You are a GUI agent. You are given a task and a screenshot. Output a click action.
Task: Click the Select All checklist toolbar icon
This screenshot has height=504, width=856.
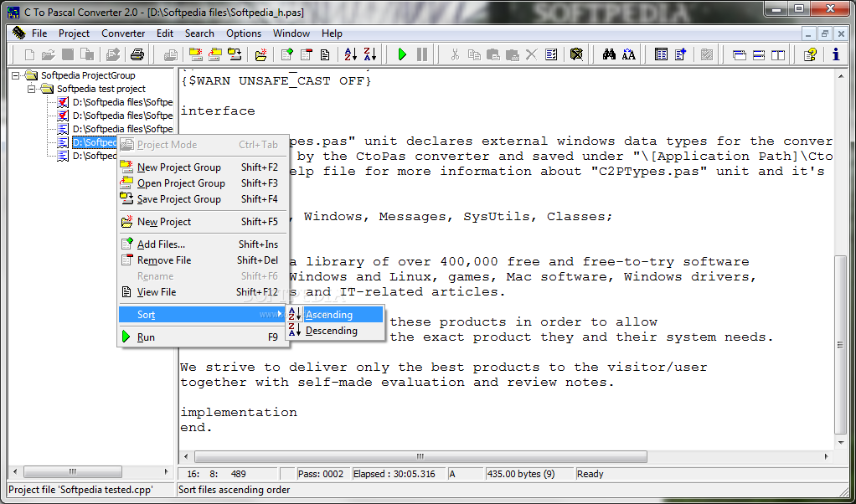551,54
